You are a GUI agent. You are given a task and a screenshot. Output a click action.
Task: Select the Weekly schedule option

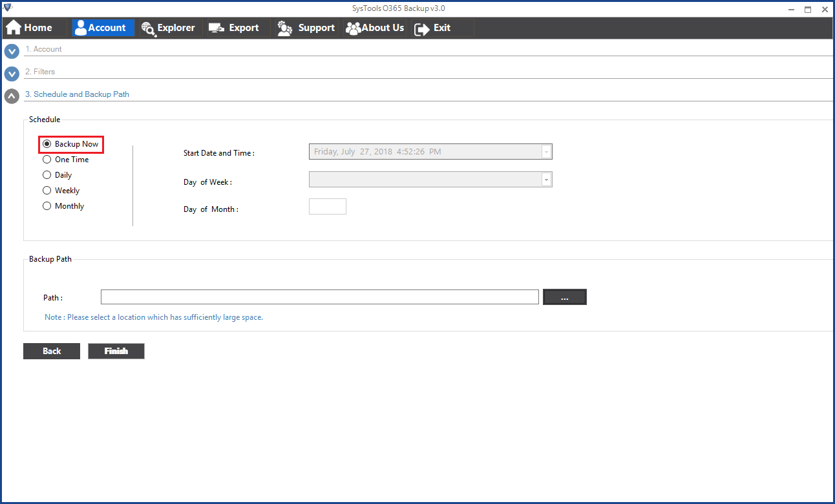47,191
